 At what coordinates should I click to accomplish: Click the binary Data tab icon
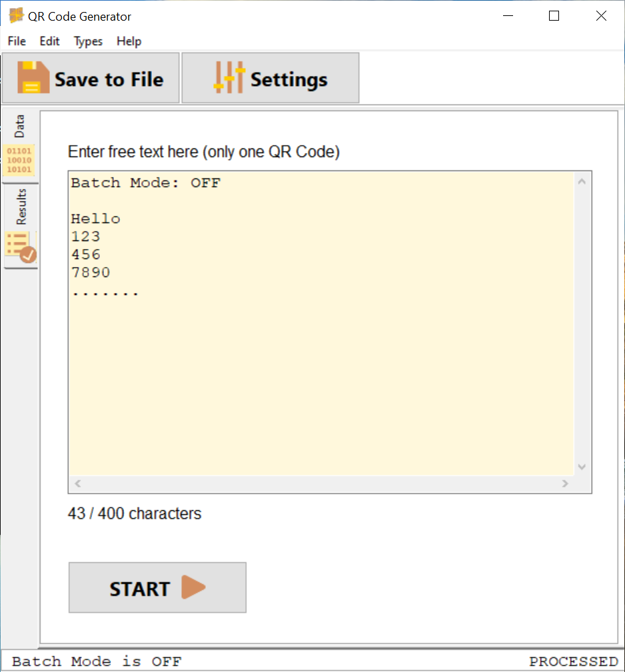coord(19,160)
